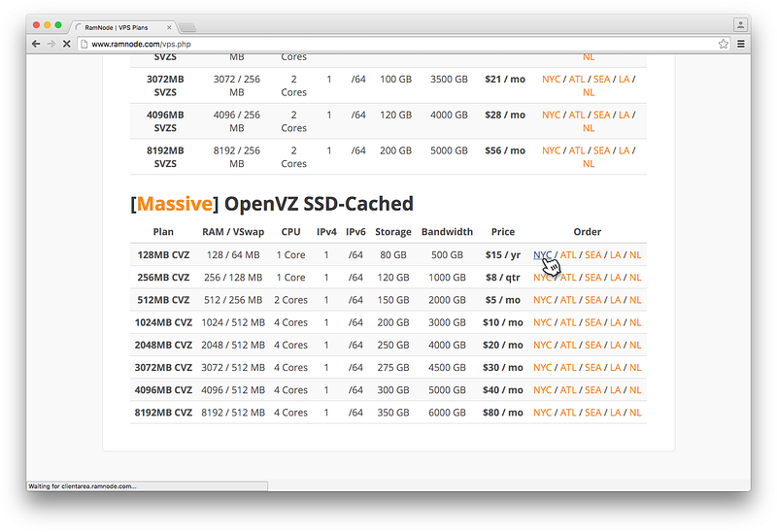777x532 pixels.
Task: Click the 8192MB CVZ plan name
Action: (x=163, y=413)
